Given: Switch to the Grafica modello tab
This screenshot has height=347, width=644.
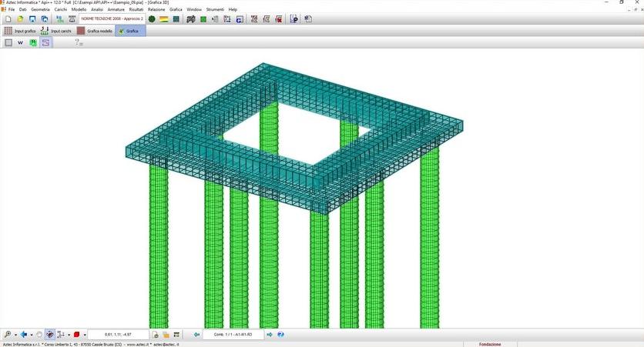Looking at the screenshot, I should (95, 31).
